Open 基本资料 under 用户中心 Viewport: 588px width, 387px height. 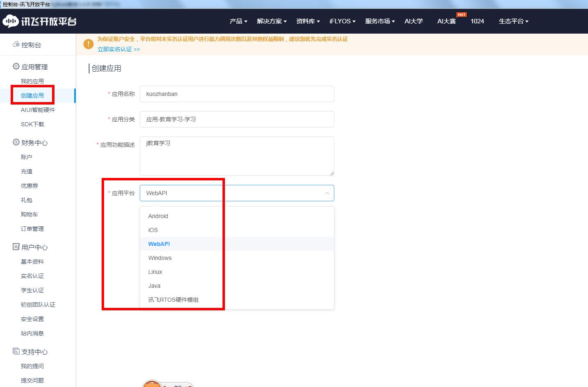coord(32,262)
